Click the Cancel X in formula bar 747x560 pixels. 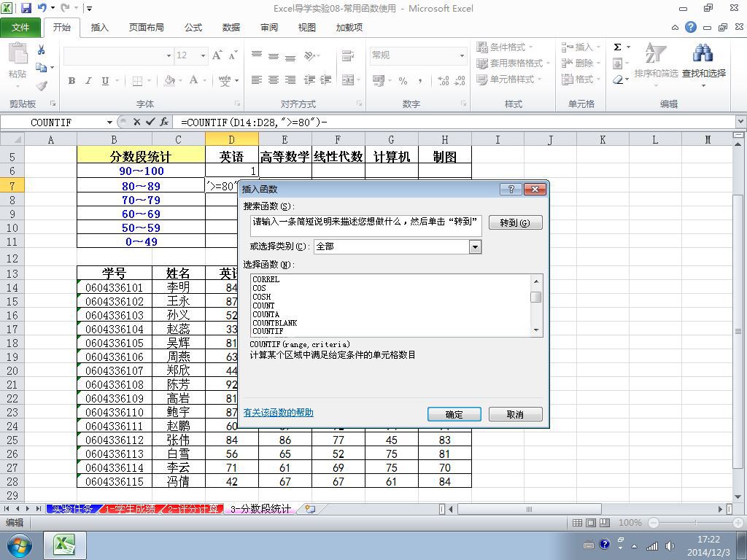[136, 122]
